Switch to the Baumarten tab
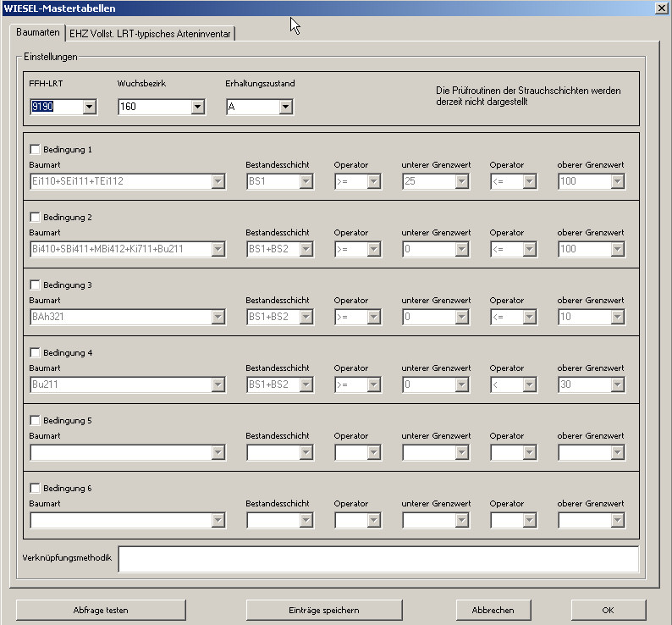The image size is (672, 625). point(37,32)
